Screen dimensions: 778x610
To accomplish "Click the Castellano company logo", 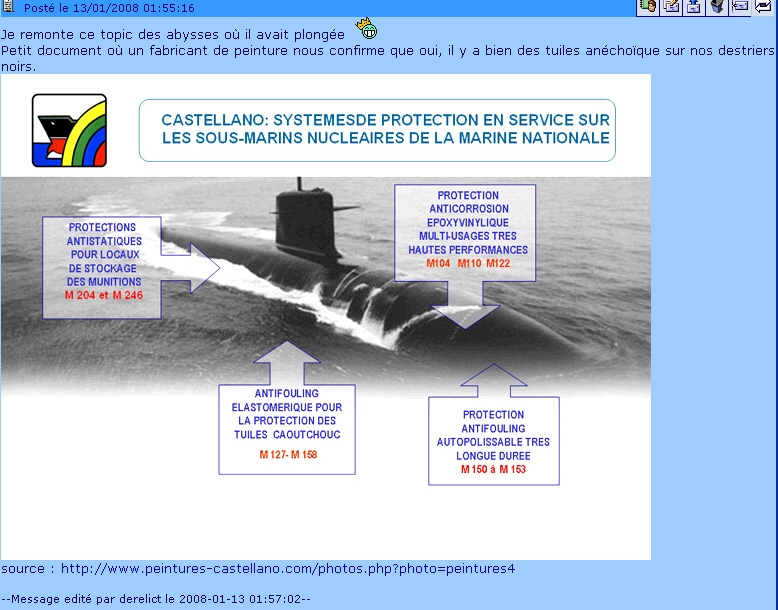I will (69, 130).
